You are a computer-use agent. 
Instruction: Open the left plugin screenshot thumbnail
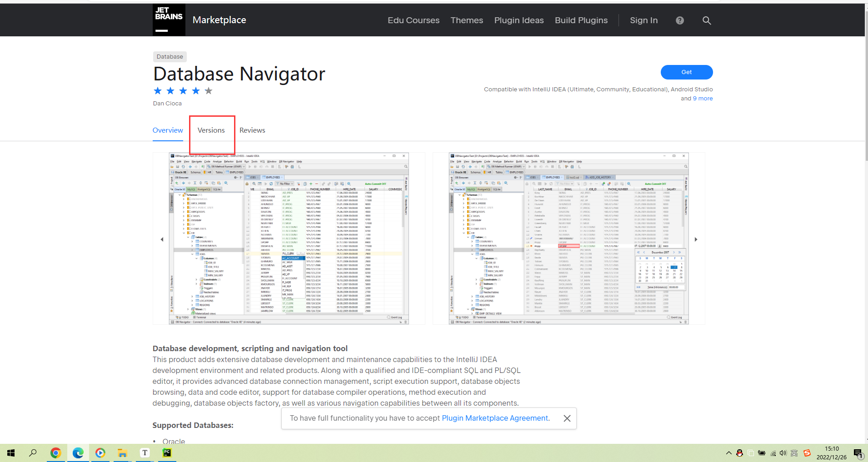(x=289, y=238)
